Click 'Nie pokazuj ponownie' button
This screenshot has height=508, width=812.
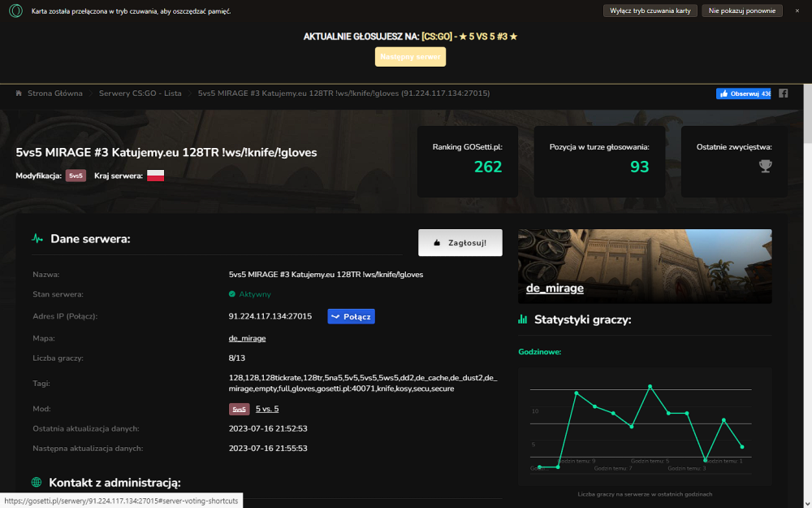741,11
